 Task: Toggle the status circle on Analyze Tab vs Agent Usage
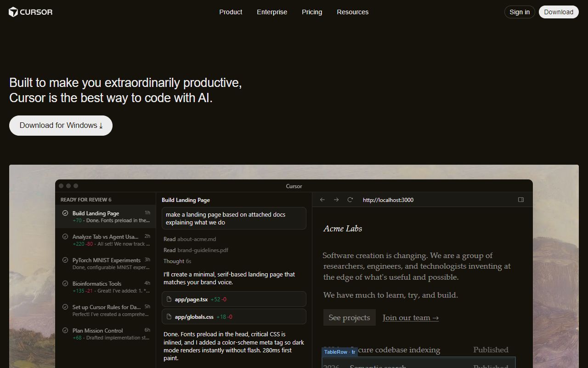tap(65, 236)
